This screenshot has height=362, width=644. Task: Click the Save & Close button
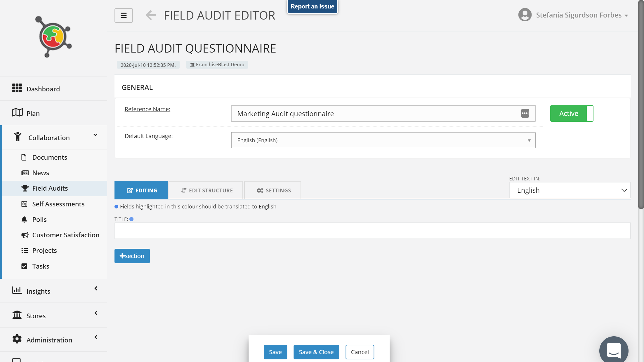coord(316,352)
